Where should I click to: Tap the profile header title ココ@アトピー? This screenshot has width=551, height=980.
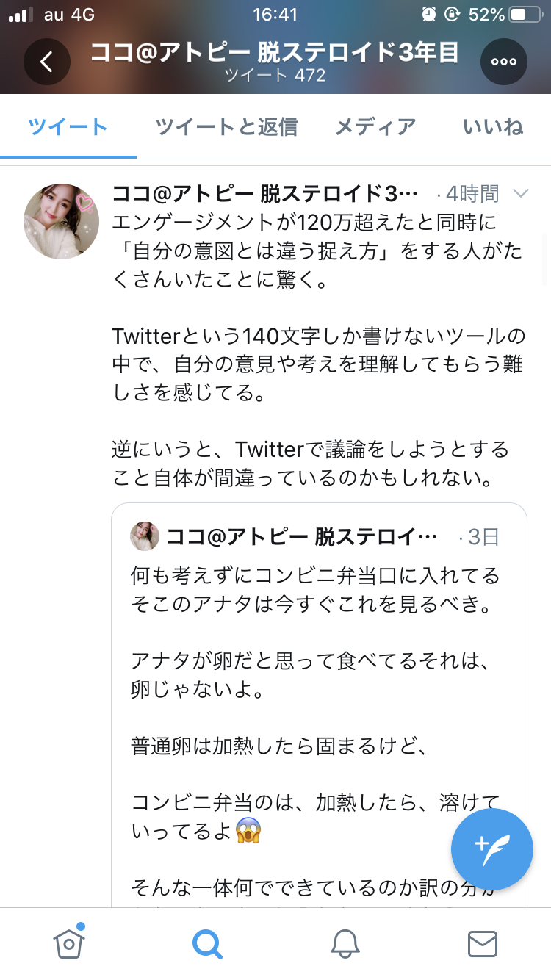[x=274, y=52]
